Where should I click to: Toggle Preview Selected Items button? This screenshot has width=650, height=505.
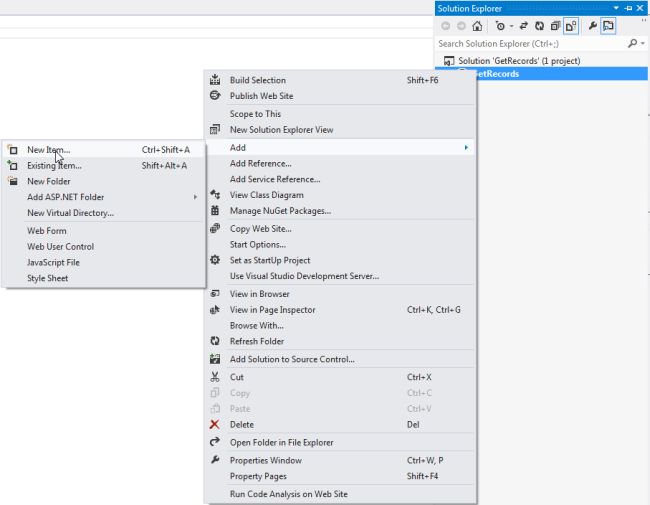click(608, 26)
